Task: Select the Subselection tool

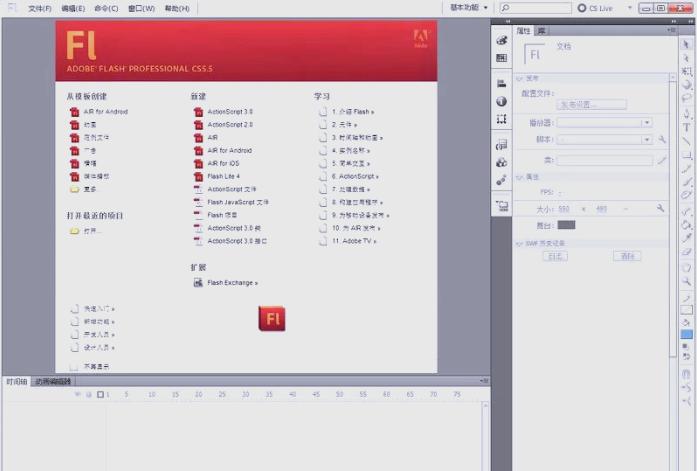Action: coord(687,58)
